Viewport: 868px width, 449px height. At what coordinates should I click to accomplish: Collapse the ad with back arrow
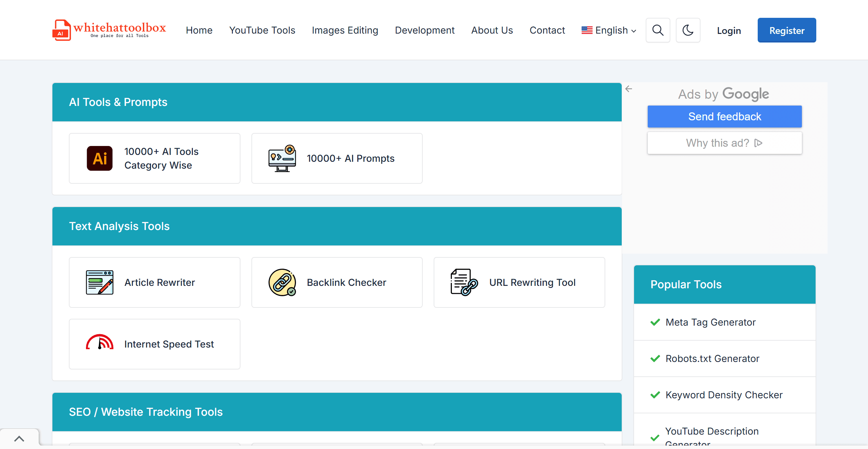click(629, 89)
